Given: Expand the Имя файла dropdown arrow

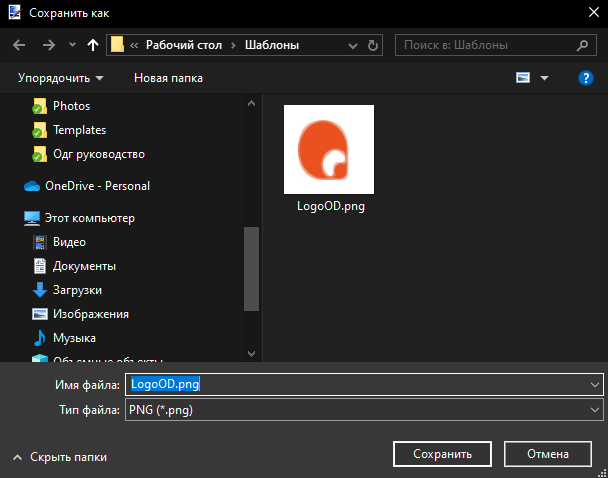Looking at the screenshot, I should [594, 385].
